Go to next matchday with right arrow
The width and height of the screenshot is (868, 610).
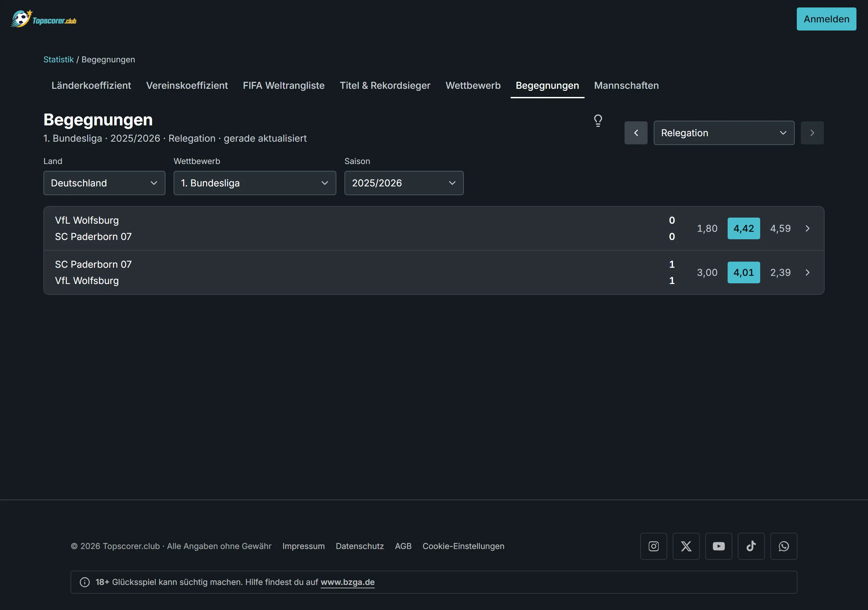point(812,133)
